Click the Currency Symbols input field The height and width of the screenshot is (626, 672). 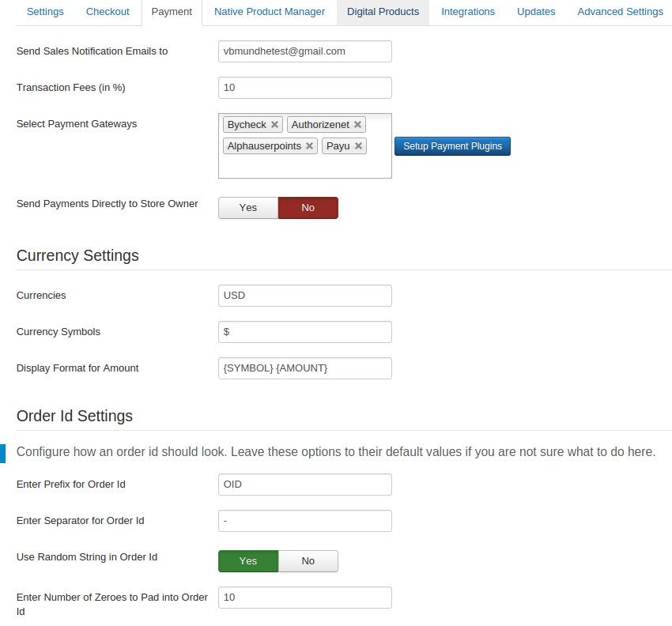click(304, 332)
